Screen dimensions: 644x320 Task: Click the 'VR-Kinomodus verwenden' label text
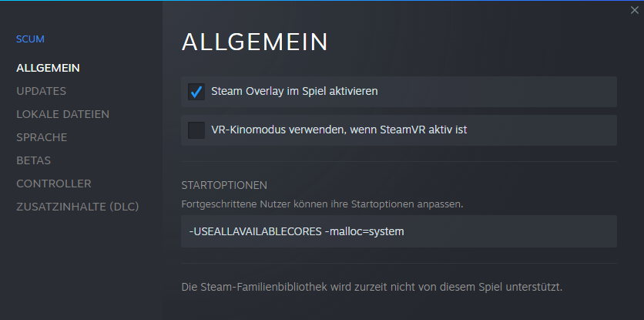(339, 130)
